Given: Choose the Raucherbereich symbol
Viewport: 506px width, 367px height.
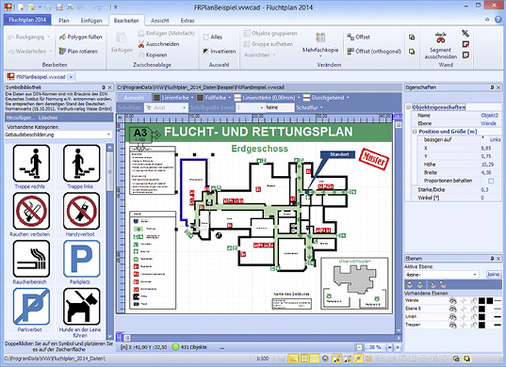Looking at the screenshot, I should 31,259.
